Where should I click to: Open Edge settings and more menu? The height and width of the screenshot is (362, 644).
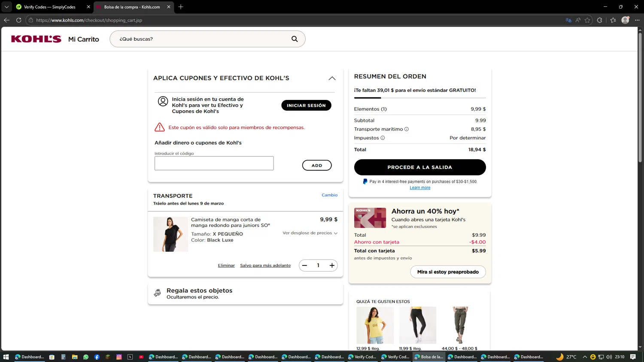[x=637, y=20]
